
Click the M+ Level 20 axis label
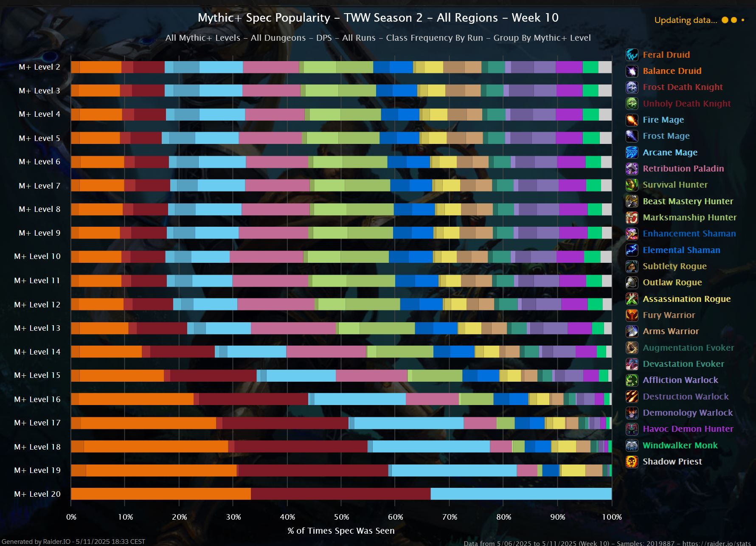[37, 494]
